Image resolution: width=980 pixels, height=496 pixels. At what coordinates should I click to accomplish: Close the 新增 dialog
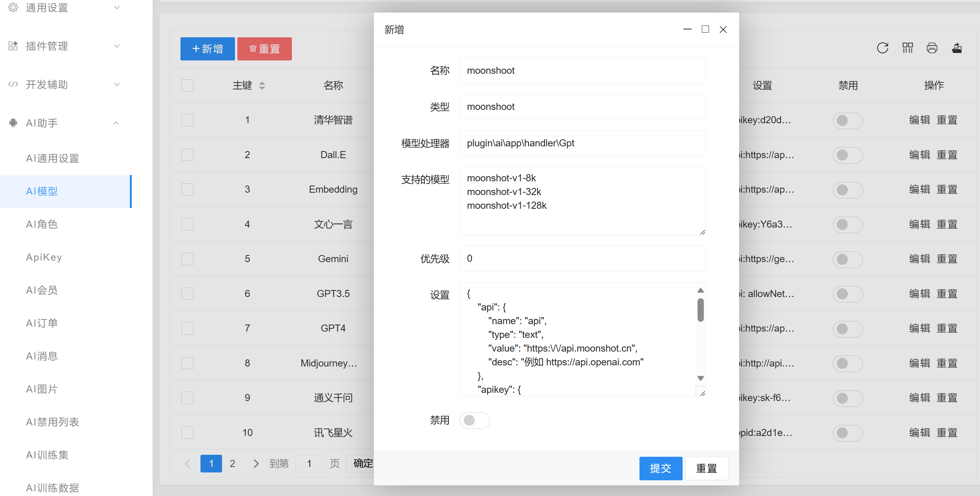click(723, 29)
